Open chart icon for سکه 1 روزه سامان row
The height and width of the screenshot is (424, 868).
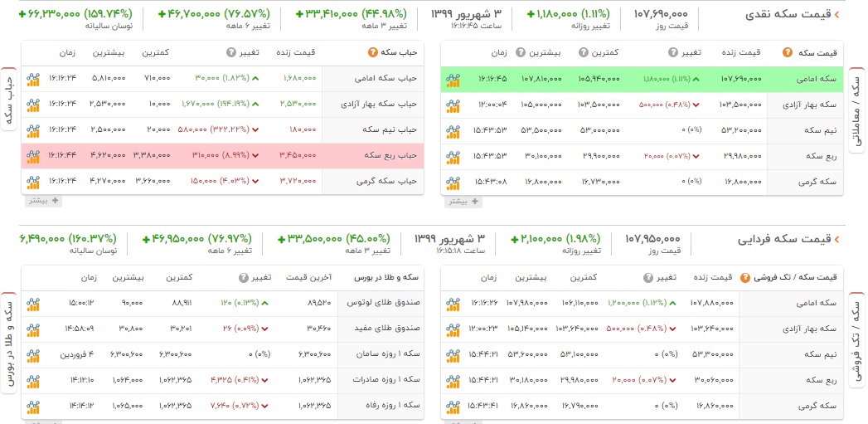point(33,355)
